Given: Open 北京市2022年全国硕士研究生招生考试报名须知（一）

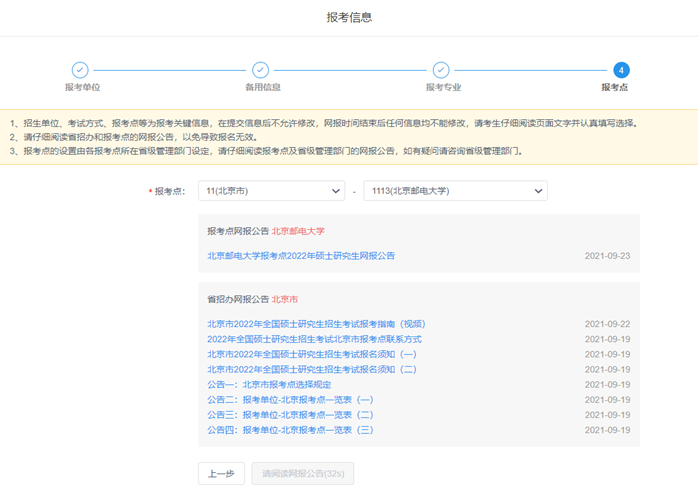Looking at the screenshot, I should point(312,354).
